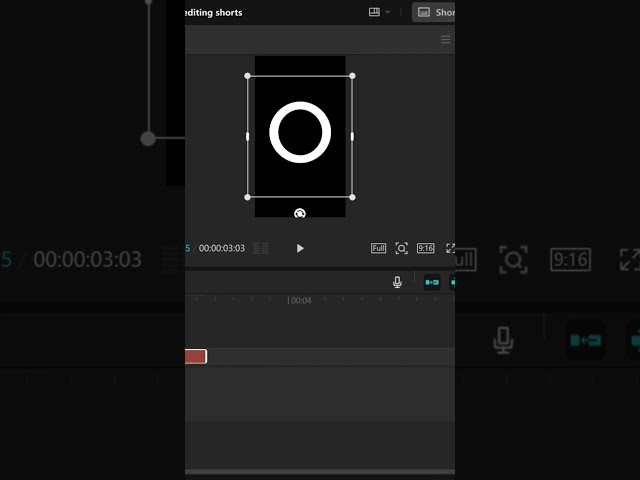The image size is (640, 480).
Task: Click the left edge middle handle
Action: 247,137
